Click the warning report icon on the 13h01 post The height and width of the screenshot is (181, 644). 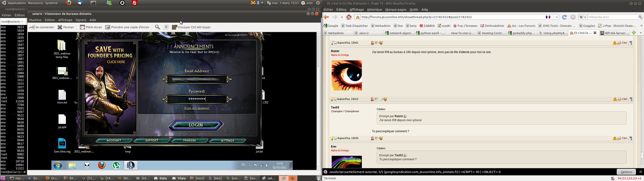point(615,43)
